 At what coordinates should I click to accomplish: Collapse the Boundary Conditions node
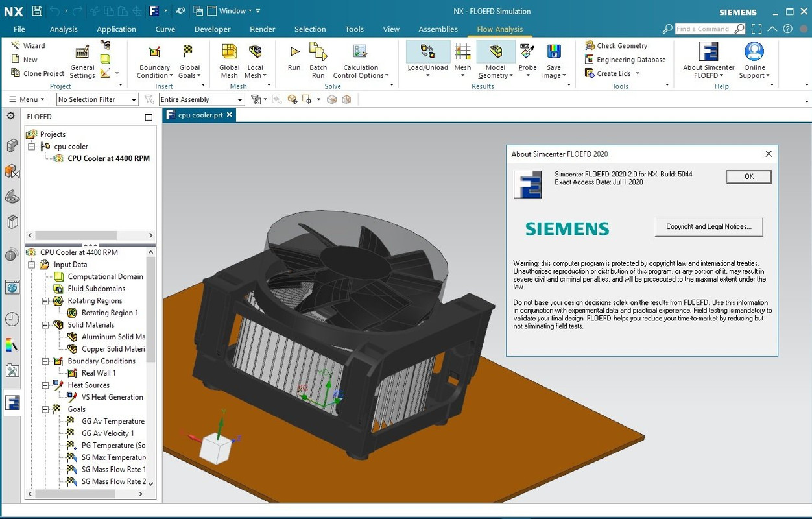[45, 361]
